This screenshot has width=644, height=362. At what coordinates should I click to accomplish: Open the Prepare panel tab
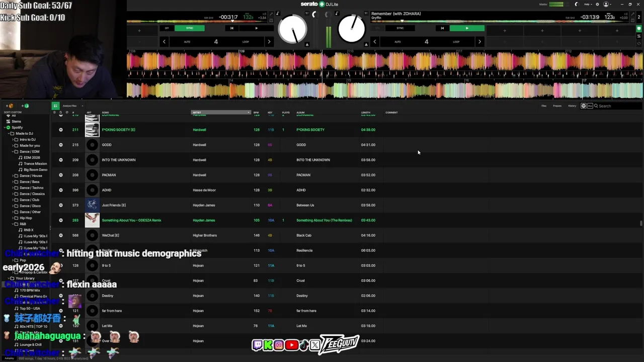[x=557, y=106]
